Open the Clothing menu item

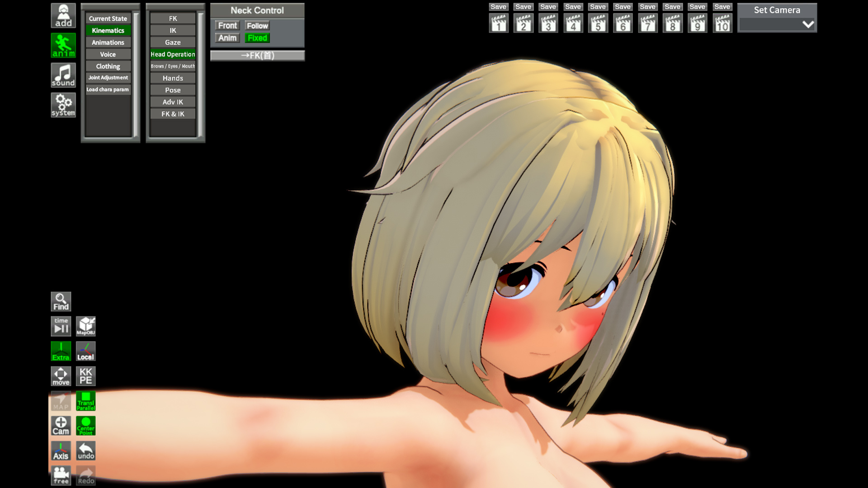(108, 66)
